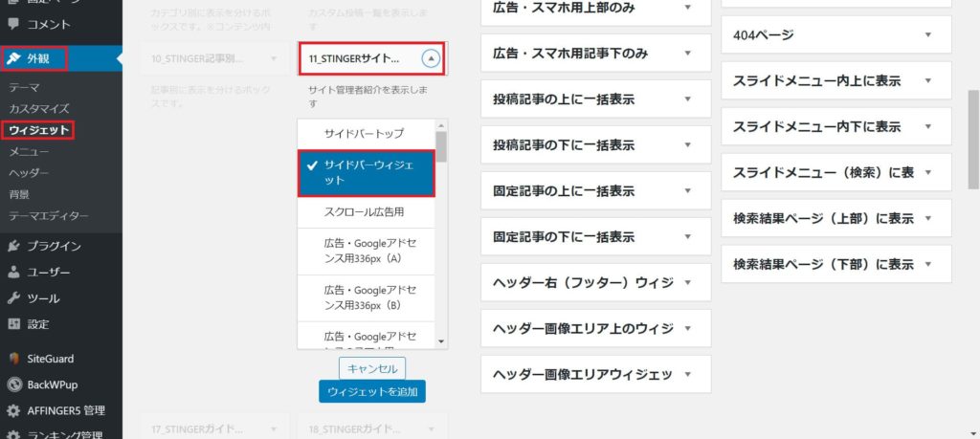980x439 pixels.
Task: Click the BackWPup circular icon
Action: [13, 384]
